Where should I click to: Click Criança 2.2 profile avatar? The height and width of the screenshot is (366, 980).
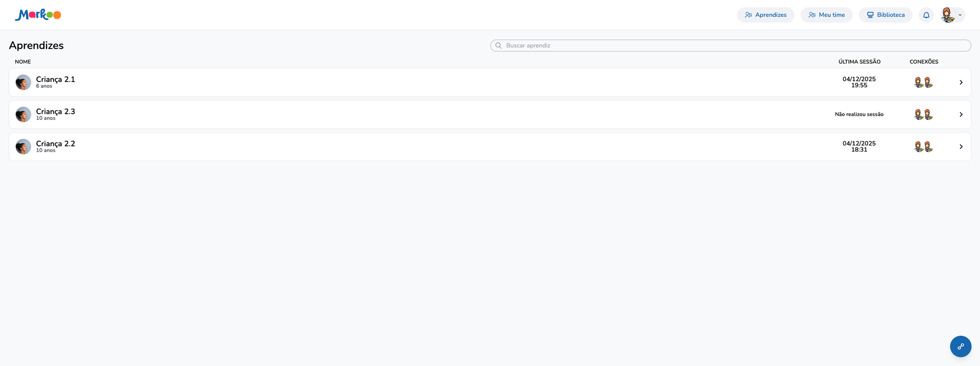coord(23,147)
